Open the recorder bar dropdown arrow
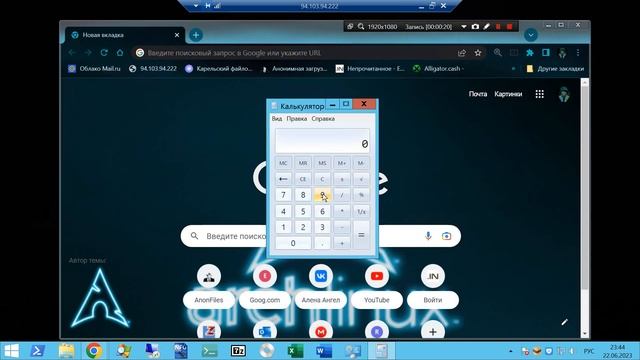 point(464,27)
